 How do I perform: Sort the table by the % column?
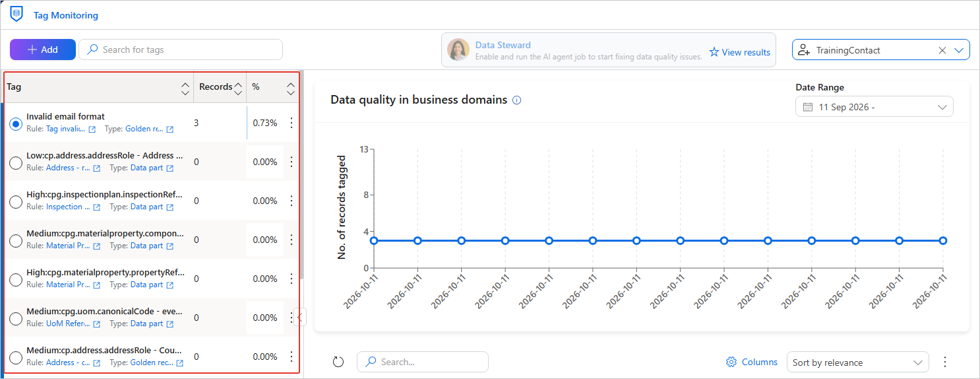pyautogui.click(x=291, y=87)
